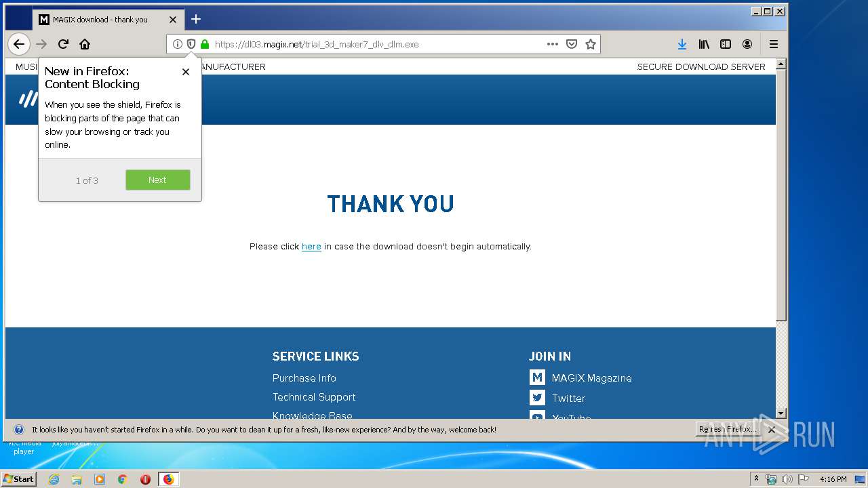Viewport: 868px width, 488px height.
Task: Click Next in Content Blocking tour
Action: click(157, 180)
